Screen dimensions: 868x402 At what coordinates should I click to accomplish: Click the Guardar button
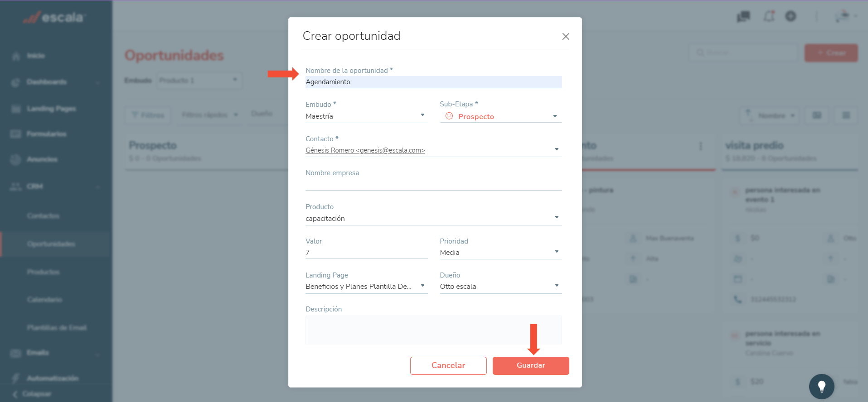coord(531,365)
